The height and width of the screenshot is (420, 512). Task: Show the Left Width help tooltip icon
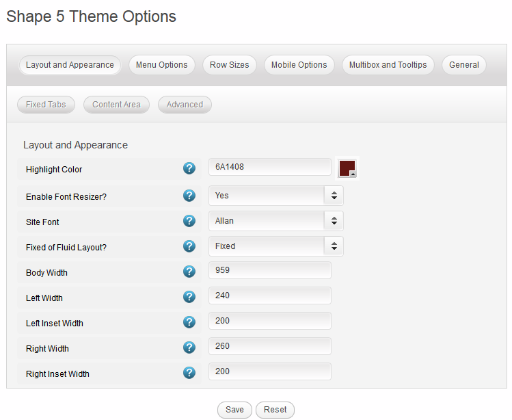pos(189,297)
